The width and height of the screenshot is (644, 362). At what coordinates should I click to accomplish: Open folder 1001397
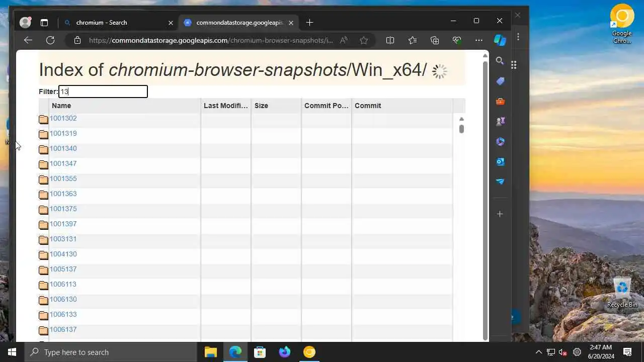pyautogui.click(x=63, y=224)
